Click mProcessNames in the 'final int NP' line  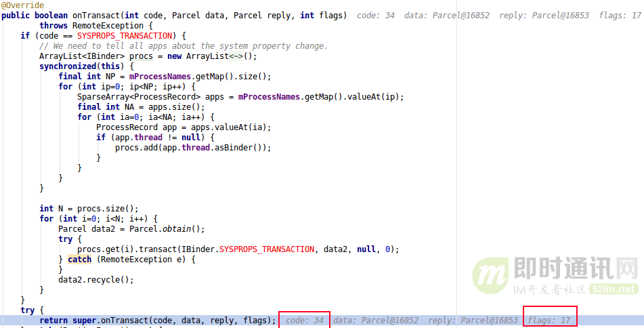160,77
